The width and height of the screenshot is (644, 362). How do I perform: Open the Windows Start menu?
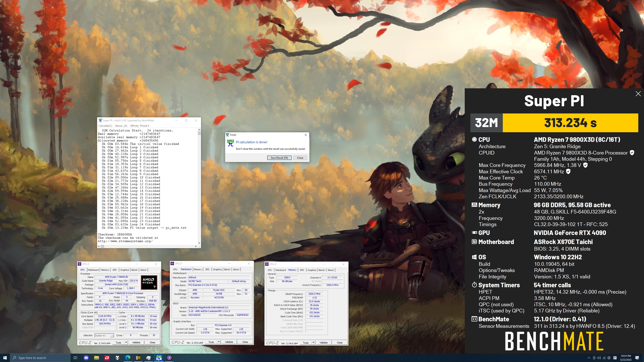5,358
